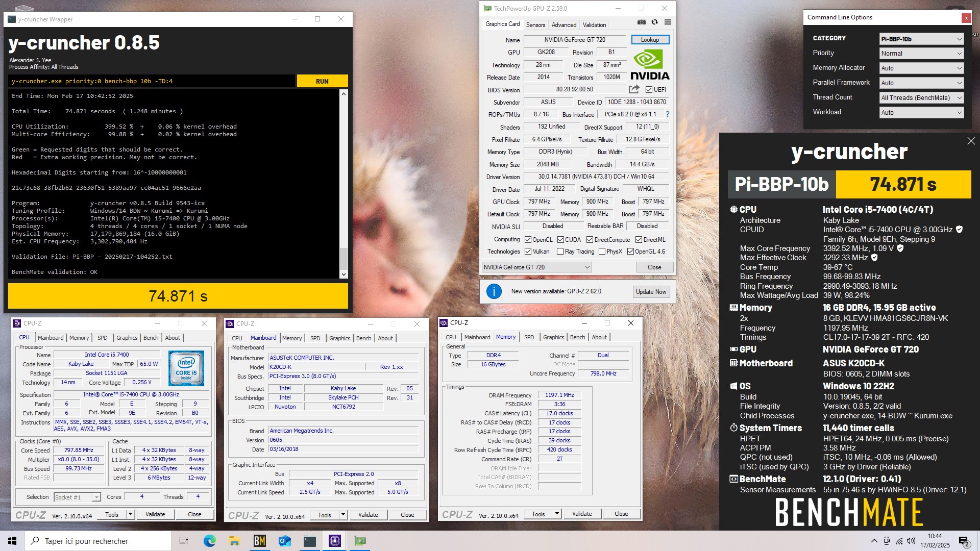Open the notification center icon
980x551 pixels.
coord(964,541)
